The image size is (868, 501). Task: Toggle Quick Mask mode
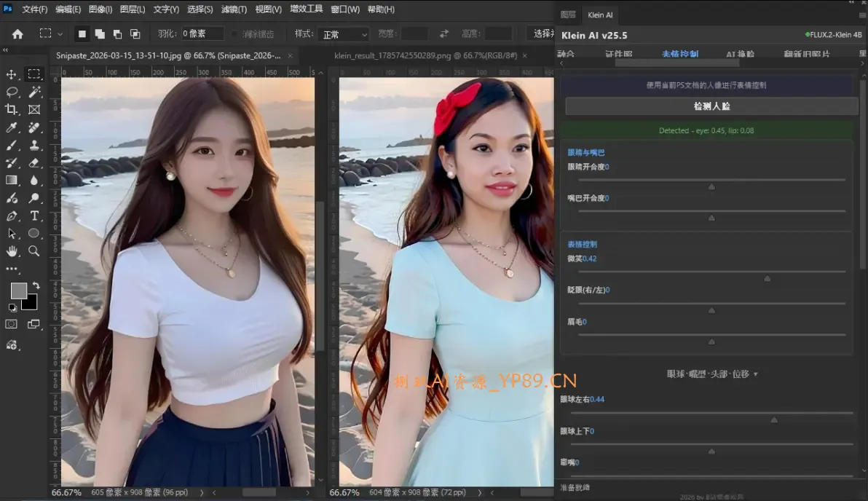[x=12, y=324]
